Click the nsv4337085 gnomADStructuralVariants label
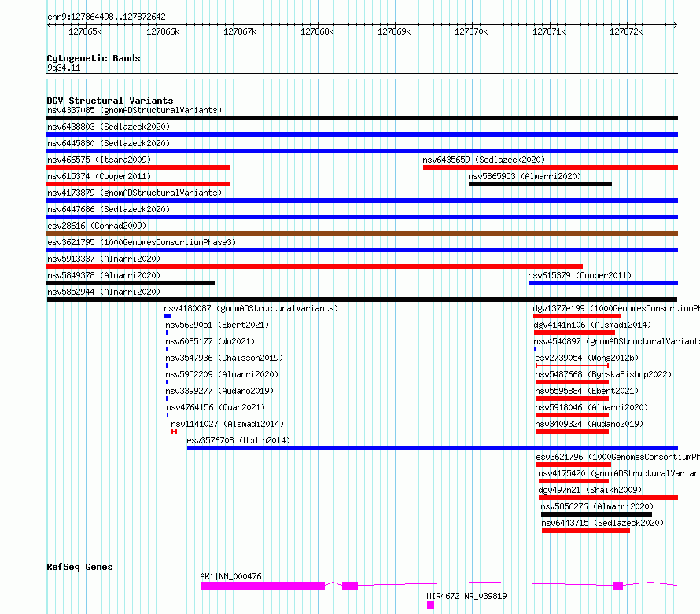This screenshot has height=614, width=700. pyautogui.click(x=134, y=110)
